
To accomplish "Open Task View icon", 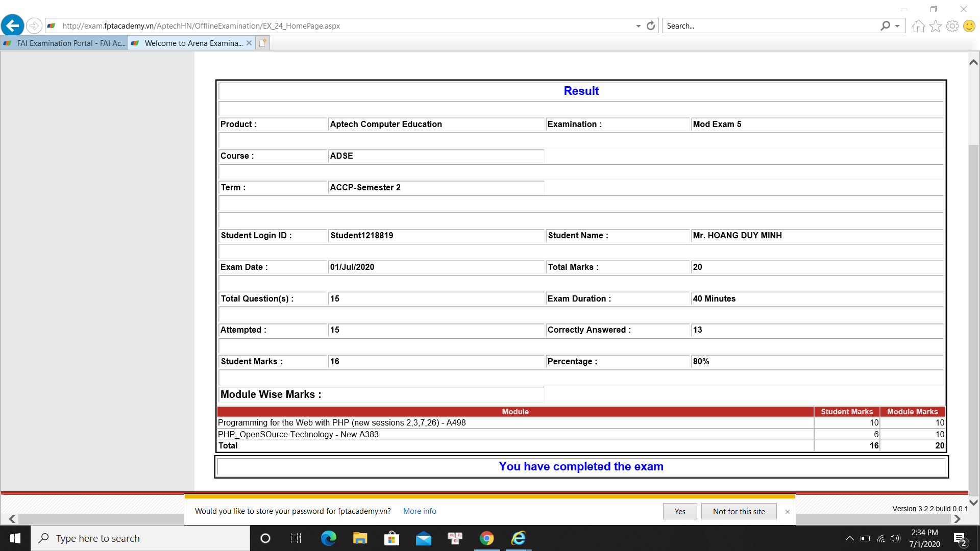I will pyautogui.click(x=296, y=538).
